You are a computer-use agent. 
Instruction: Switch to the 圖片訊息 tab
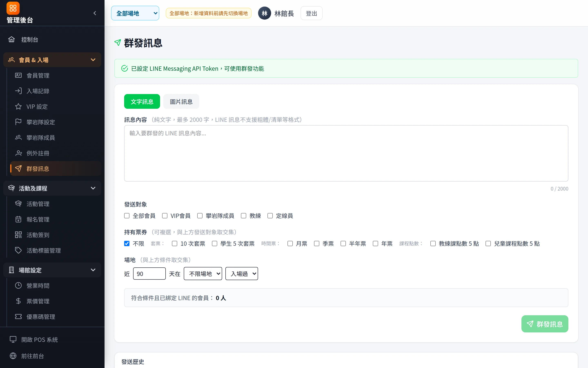[181, 101]
